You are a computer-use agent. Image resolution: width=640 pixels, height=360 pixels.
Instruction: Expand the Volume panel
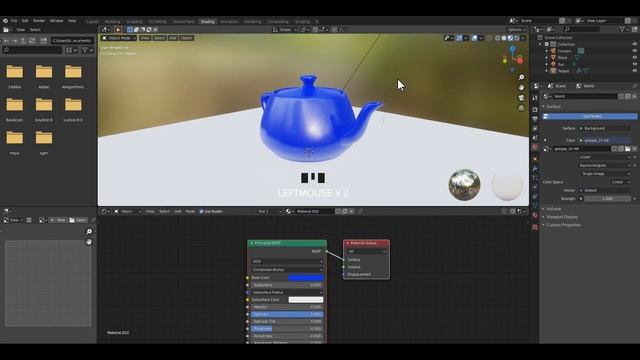tap(553, 209)
